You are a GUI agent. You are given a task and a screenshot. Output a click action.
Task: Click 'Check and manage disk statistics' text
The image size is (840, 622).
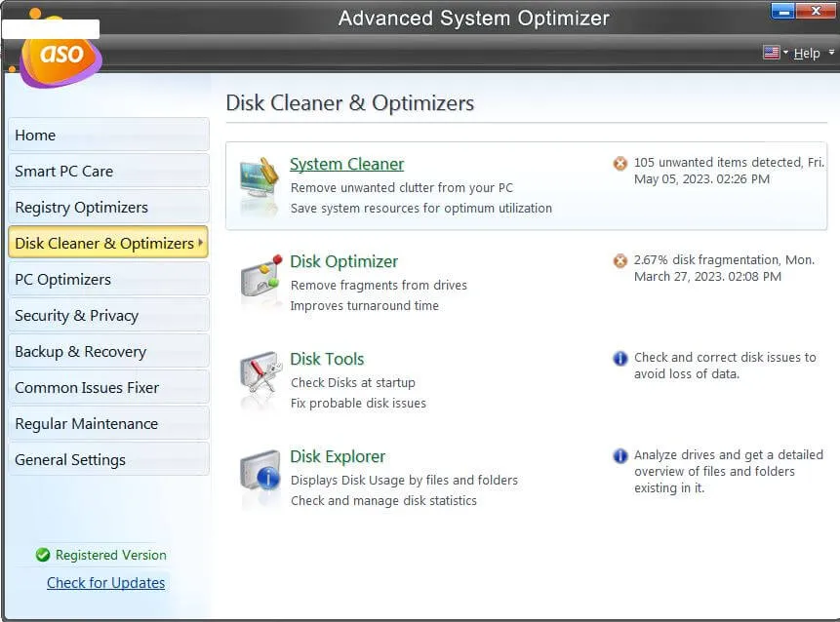coord(383,500)
